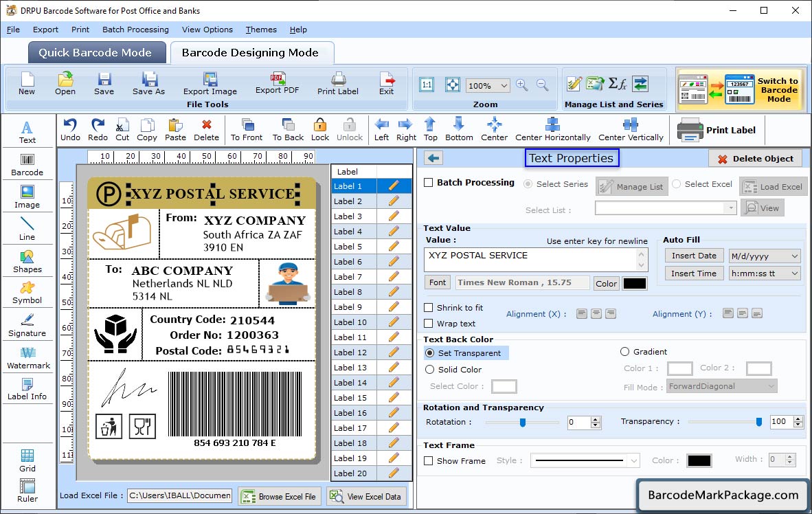Expand the Select List dropdown
The image size is (812, 514).
point(731,208)
